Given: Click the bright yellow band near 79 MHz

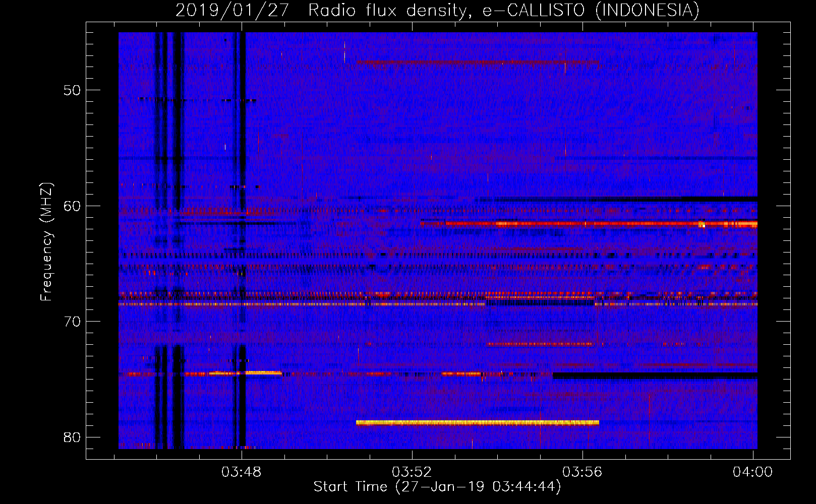Looking at the screenshot, I should point(477,423).
